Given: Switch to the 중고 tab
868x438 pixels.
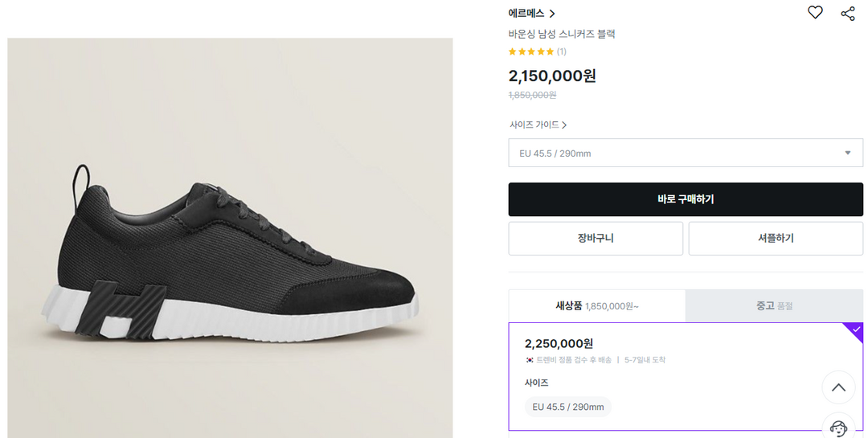Looking at the screenshot, I should coord(774,305).
